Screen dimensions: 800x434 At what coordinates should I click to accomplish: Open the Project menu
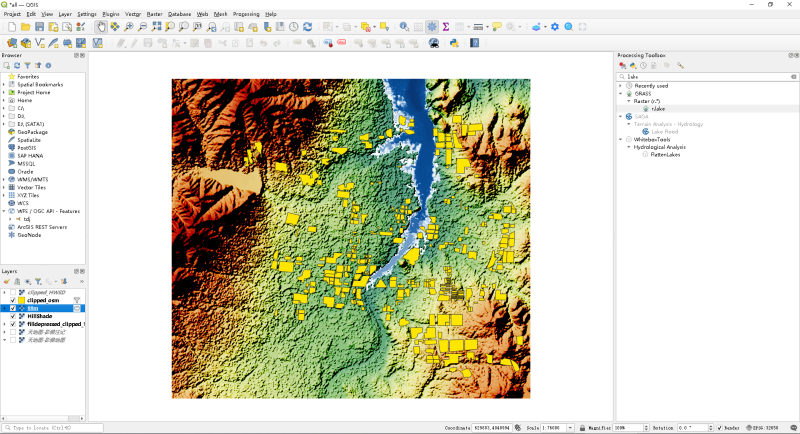[12, 14]
